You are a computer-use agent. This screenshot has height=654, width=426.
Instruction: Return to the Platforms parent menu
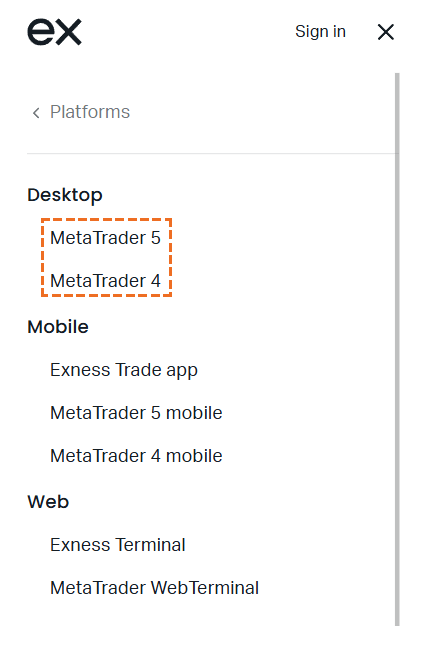click(90, 112)
